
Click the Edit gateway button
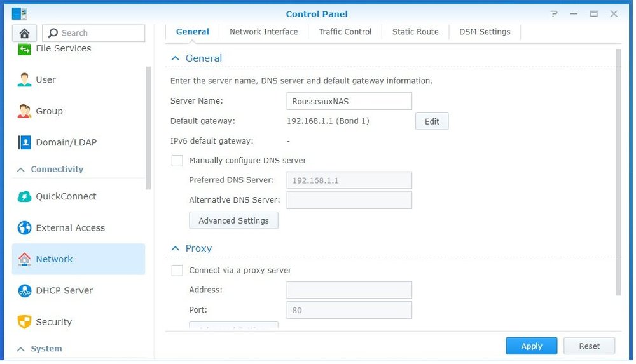point(432,121)
